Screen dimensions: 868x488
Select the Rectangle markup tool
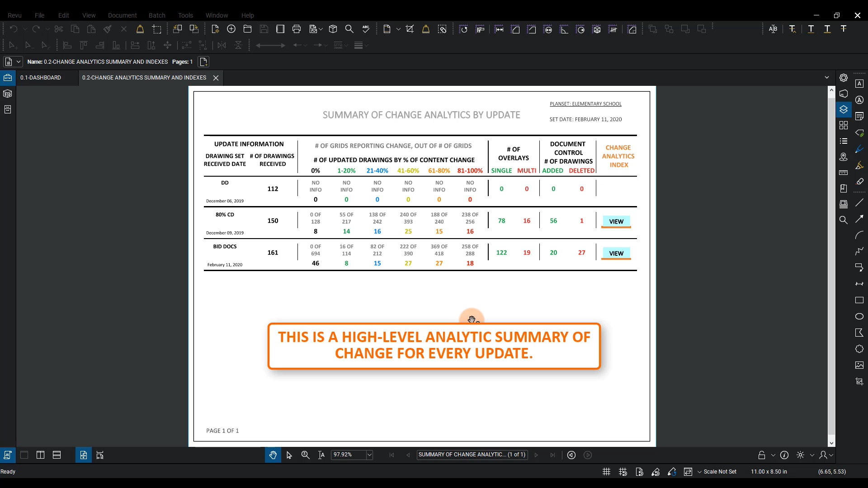click(859, 300)
